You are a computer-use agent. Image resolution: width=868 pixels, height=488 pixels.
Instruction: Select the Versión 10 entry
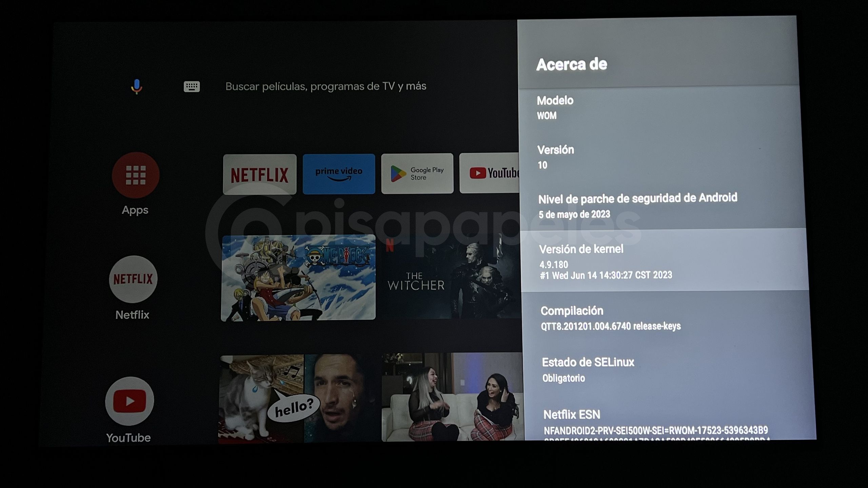[x=662, y=158]
